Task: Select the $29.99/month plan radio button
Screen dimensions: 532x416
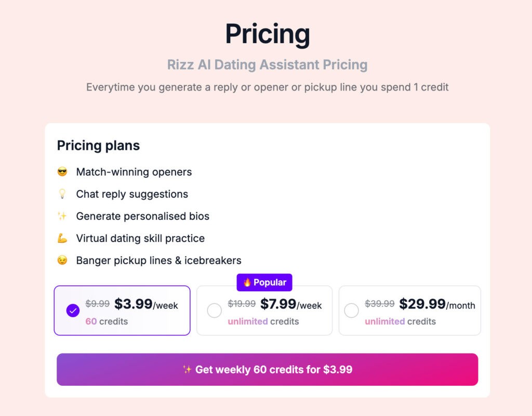Action: (x=351, y=310)
